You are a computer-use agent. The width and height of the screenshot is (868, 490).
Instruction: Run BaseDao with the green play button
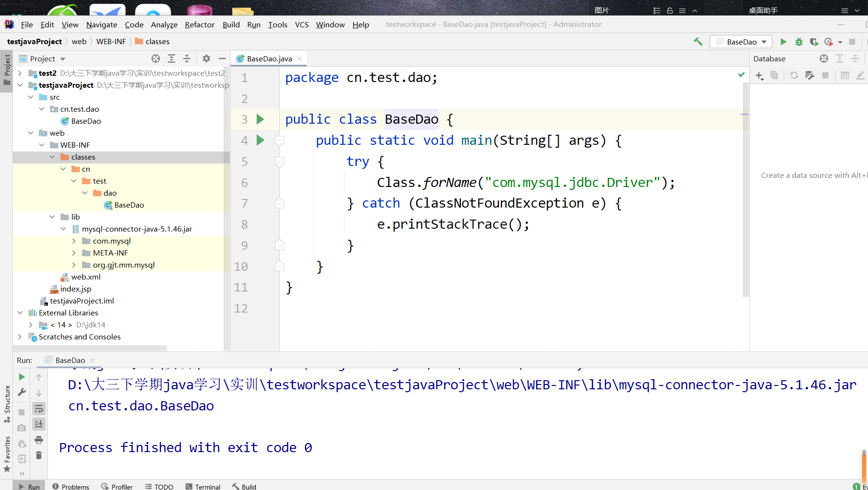pos(783,42)
